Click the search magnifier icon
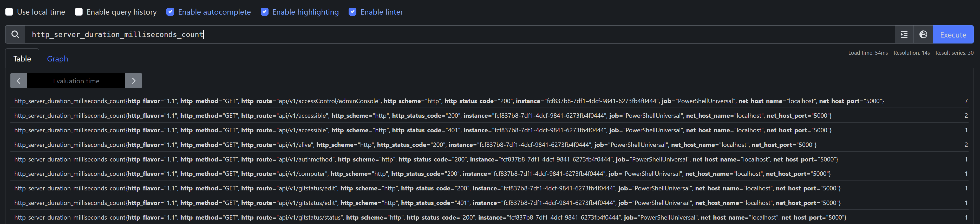 point(15,35)
